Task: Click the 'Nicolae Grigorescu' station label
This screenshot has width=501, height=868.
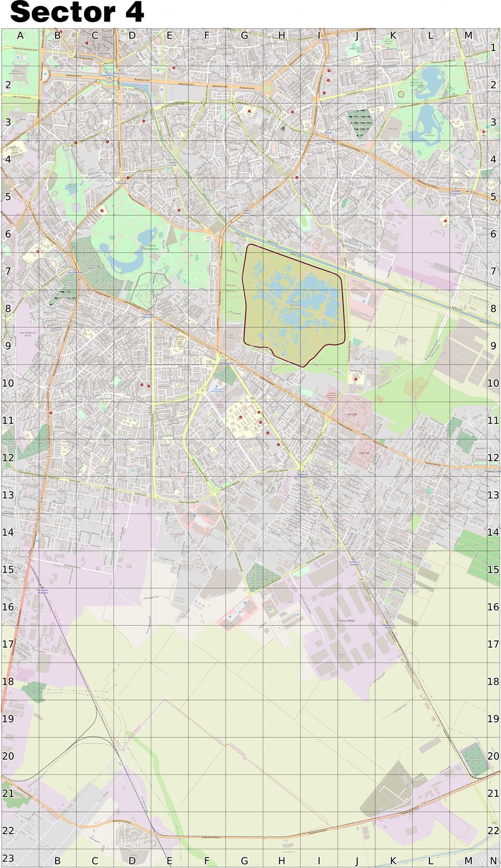Action: click(x=456, y=192)
